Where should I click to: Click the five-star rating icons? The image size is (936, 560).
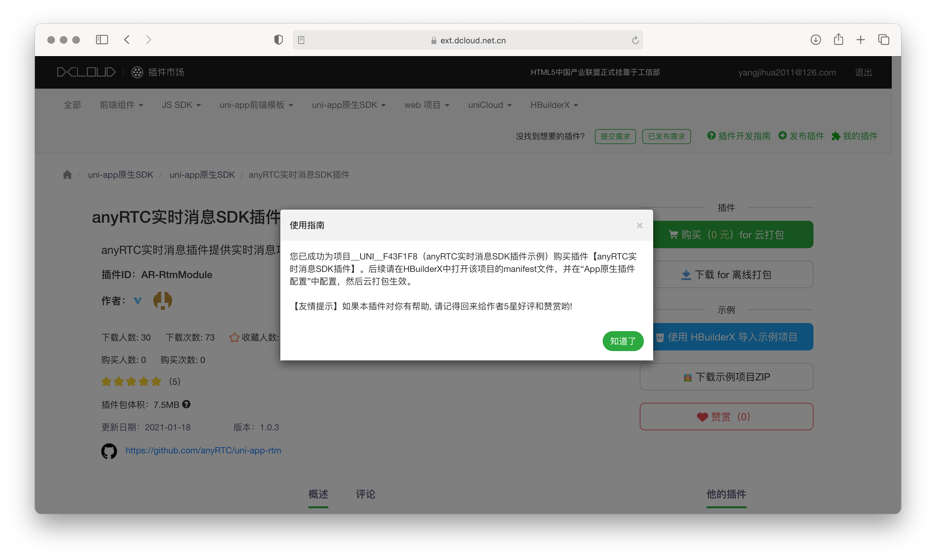[131, 382]
